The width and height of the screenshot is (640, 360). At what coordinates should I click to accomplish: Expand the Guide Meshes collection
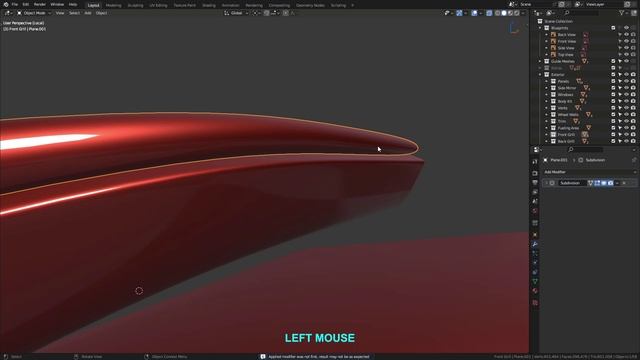pyautogui.click(x=540, y=61)
